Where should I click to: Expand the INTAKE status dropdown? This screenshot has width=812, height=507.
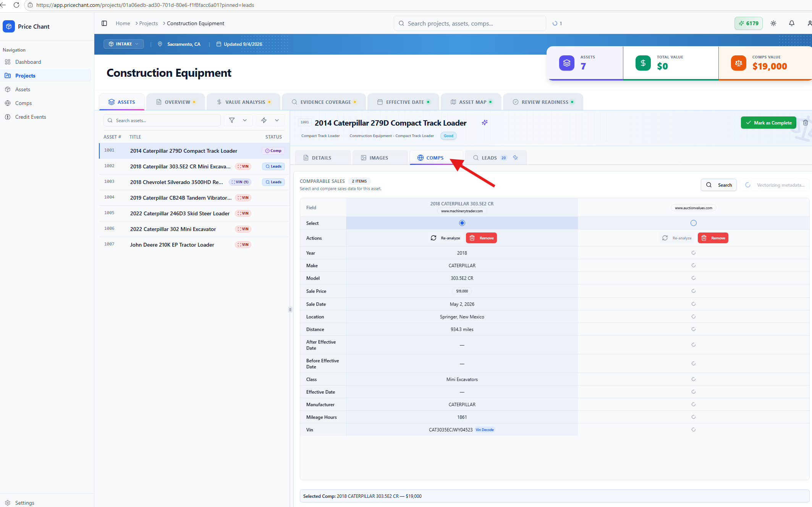coord(124,44)
